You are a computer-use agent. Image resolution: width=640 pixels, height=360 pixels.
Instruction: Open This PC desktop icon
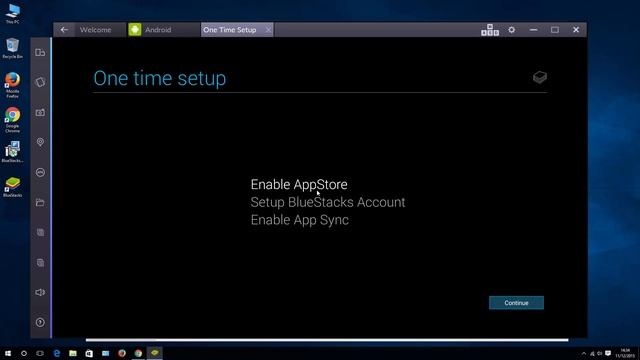click(13, 13)
